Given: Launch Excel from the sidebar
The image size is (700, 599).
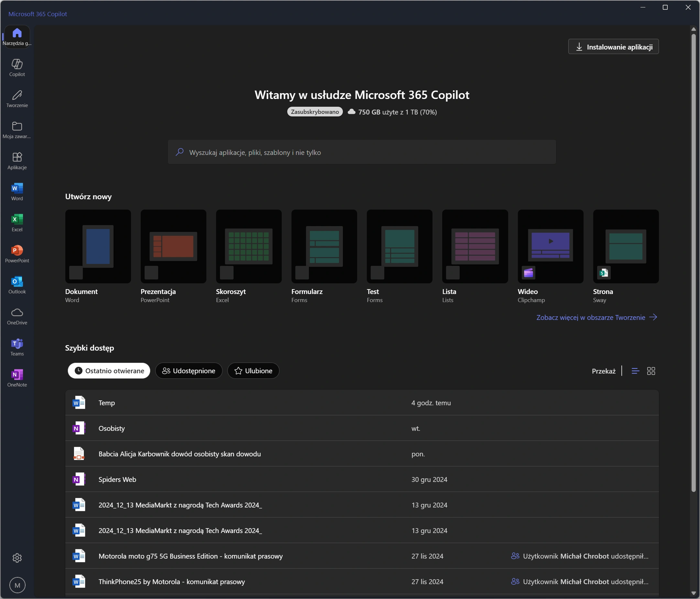Looking at the screenshot, I should pyautogui.click(x=17, y=223).
